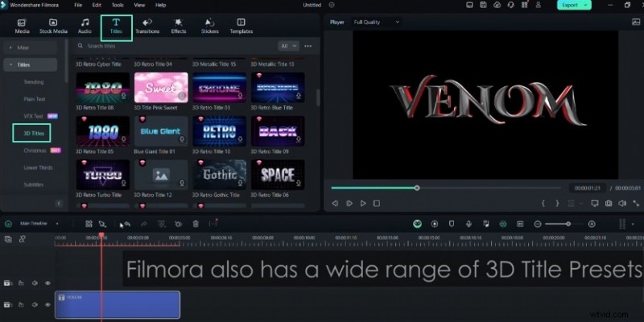Open the Transitions tab
644x322 pixels.
(147, 26)
